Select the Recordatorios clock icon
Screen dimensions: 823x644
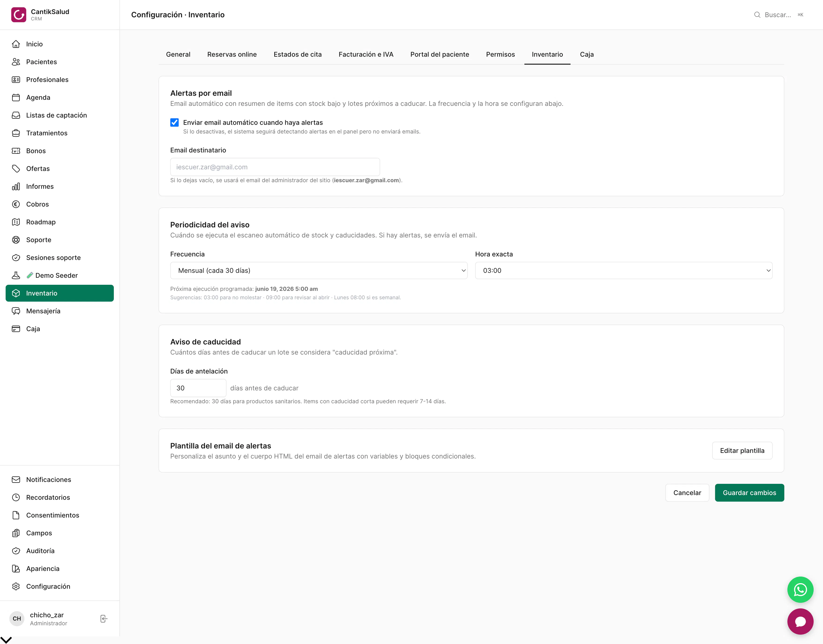tap(16, 497)
